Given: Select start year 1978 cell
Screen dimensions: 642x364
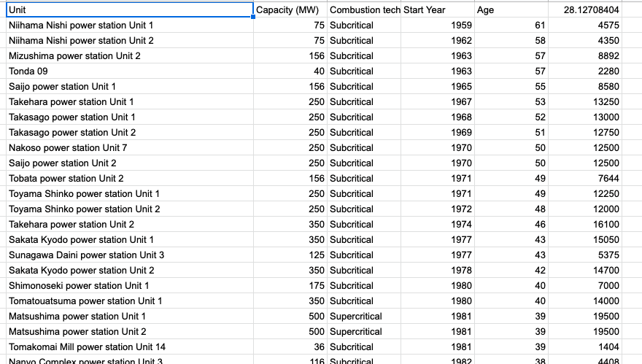Looking at the screenshot, I should coord(438,270).
